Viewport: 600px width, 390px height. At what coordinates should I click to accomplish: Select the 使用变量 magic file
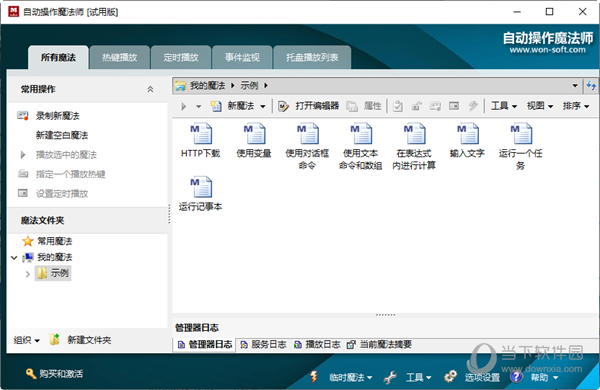254,140
